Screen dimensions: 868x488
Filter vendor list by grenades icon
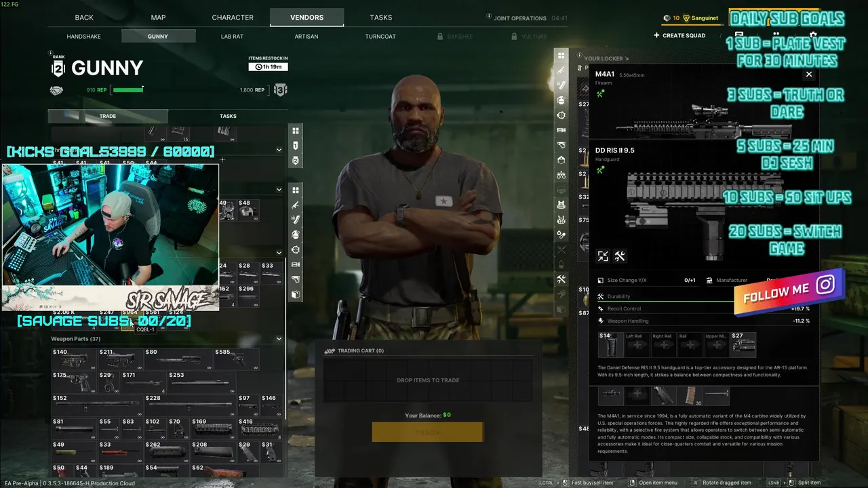[x=296, y=235]
